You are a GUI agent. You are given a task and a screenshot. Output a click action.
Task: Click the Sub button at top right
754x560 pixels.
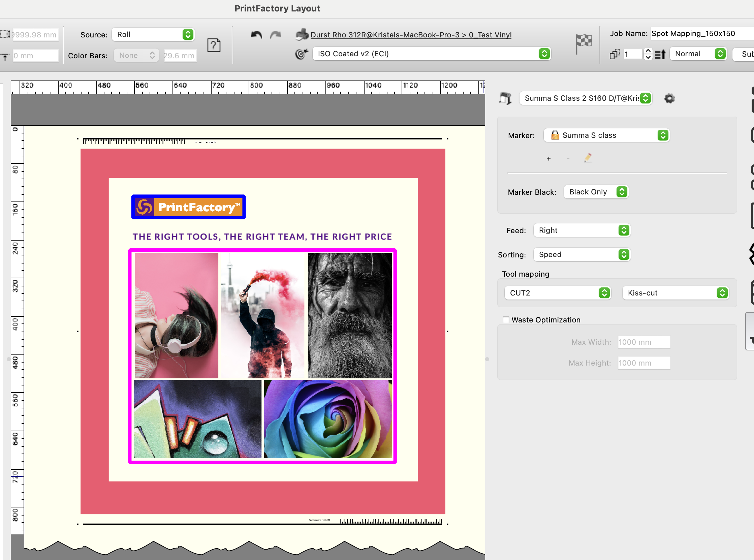(744, 54)
